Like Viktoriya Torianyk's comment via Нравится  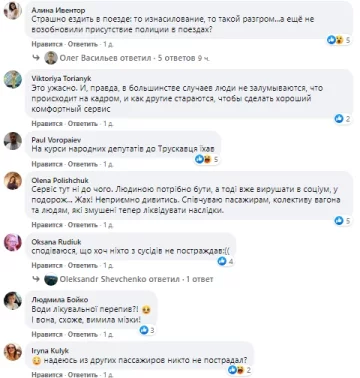47,124
